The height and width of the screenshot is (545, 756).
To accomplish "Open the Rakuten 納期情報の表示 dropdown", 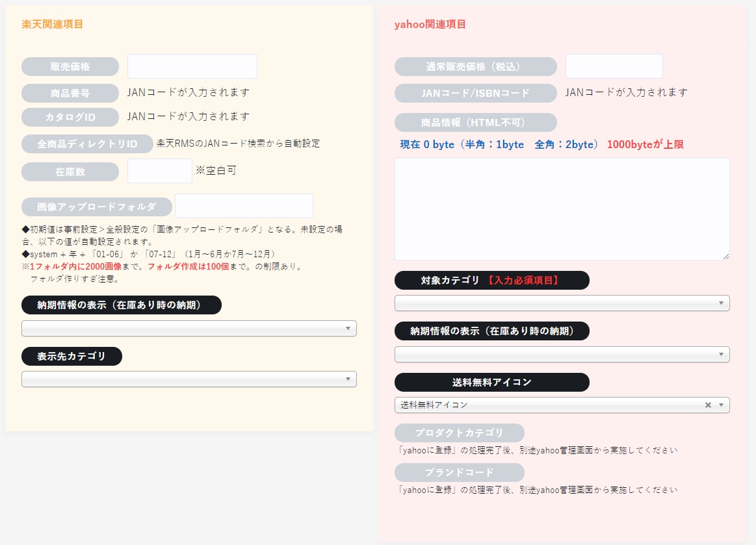I will point(189,328).
